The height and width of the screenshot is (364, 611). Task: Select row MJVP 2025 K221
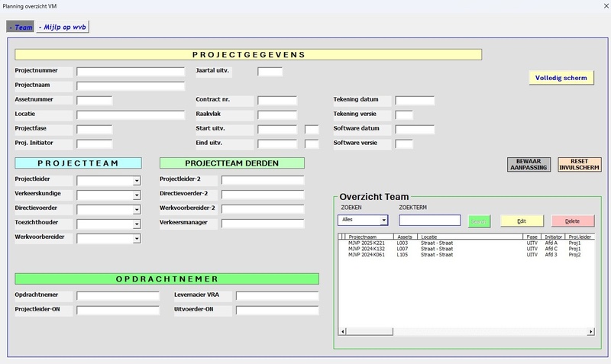click(467, 243)
